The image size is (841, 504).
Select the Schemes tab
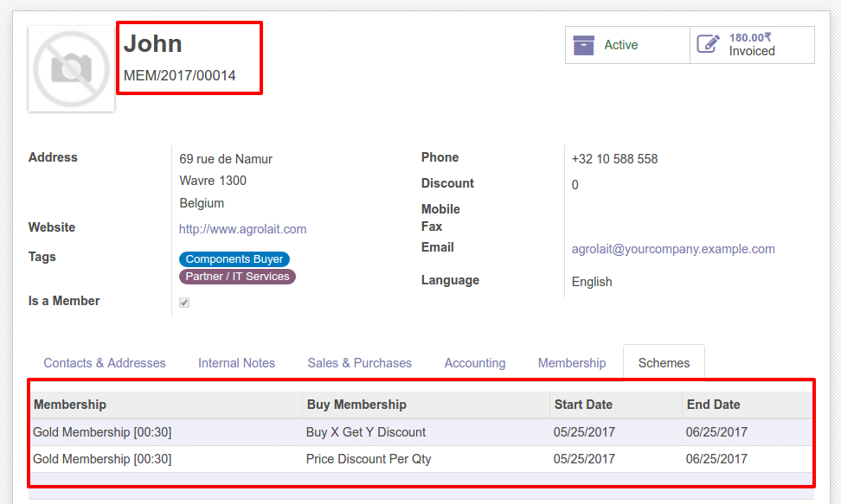point(664,363)
